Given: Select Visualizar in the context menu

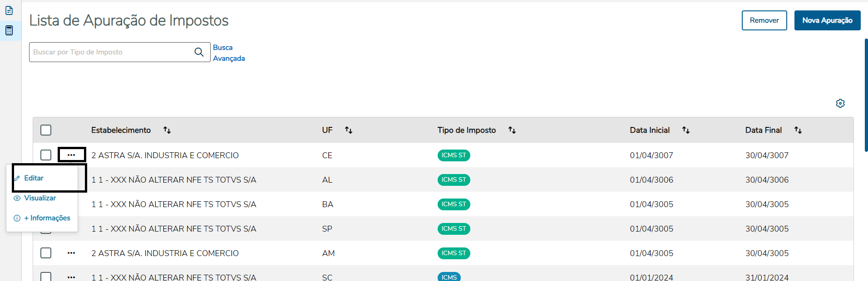Looking at the screenshot, I should click(40, 198).
